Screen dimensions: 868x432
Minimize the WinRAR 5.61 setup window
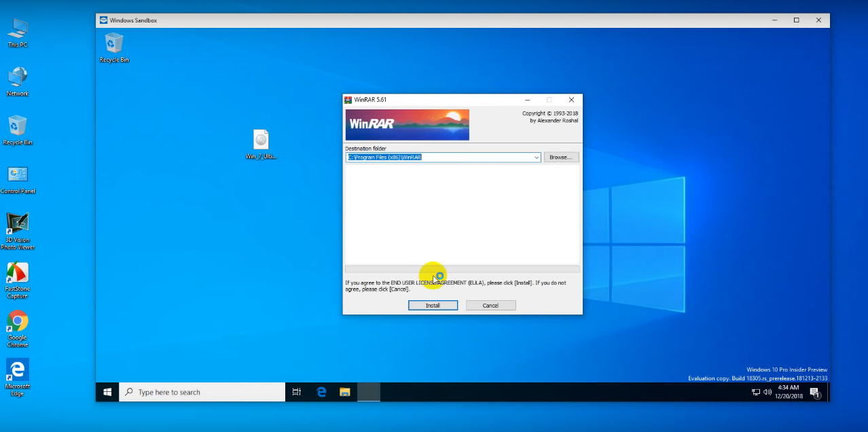click(x=528, y=100)
